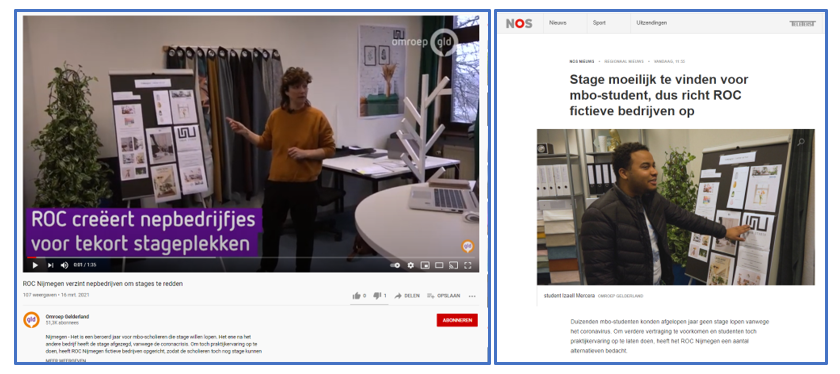Dislike the video with thumbs down

click(379, 296)
